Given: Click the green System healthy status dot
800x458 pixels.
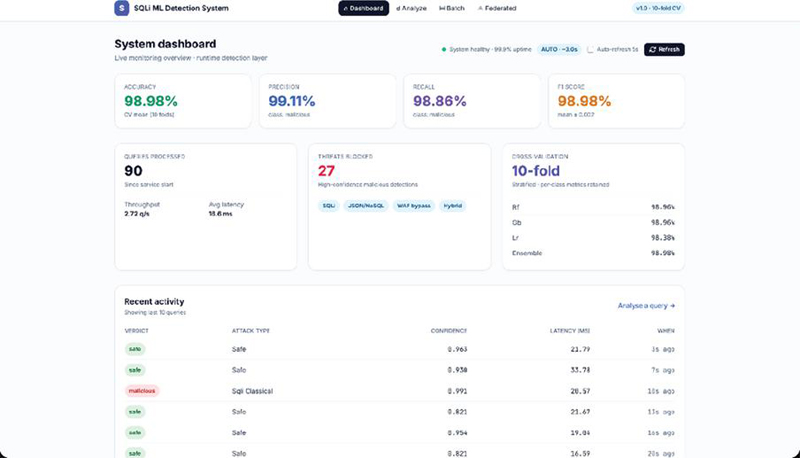Looking at the screenshot, I should point(444,49).
